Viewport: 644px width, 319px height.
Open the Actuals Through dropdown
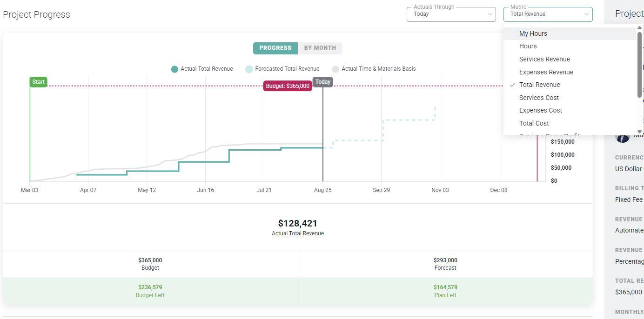click(451, 14)
